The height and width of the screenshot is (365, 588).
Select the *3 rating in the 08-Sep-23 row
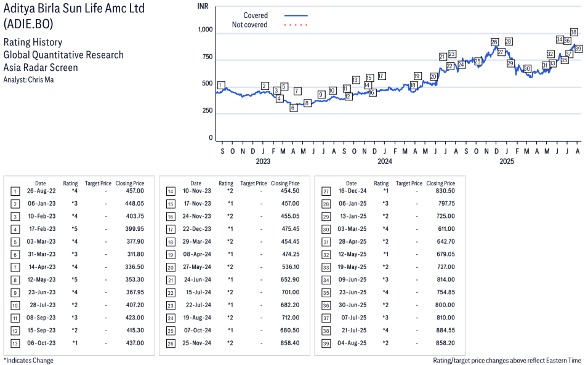75,318
